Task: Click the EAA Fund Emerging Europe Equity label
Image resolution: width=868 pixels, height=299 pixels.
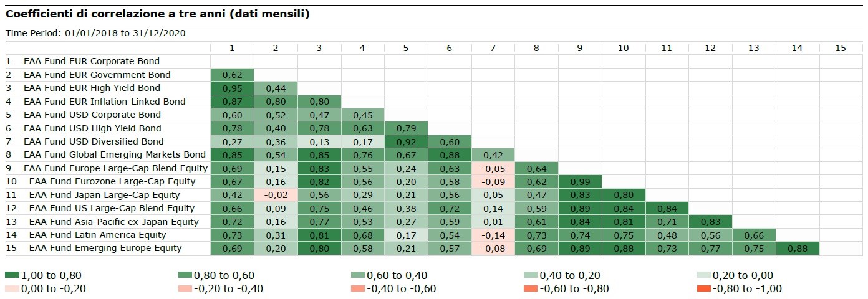Action: tap(105, 248)
